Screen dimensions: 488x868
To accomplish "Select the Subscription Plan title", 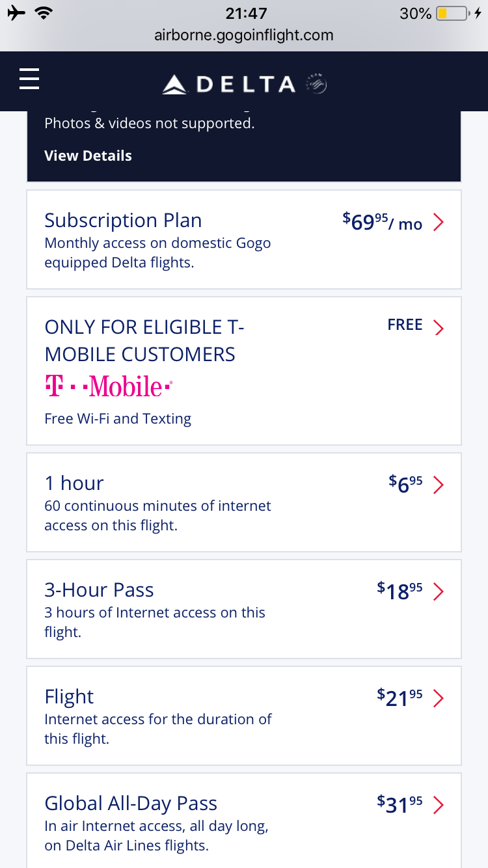I will click(123, 221).
